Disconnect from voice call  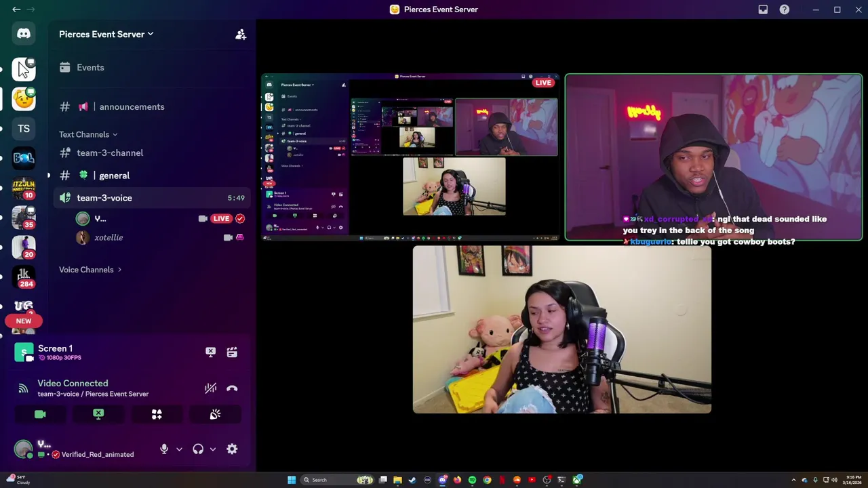232,388
